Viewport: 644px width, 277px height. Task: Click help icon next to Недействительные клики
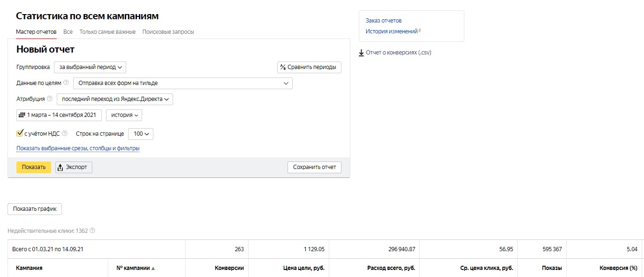92,231
